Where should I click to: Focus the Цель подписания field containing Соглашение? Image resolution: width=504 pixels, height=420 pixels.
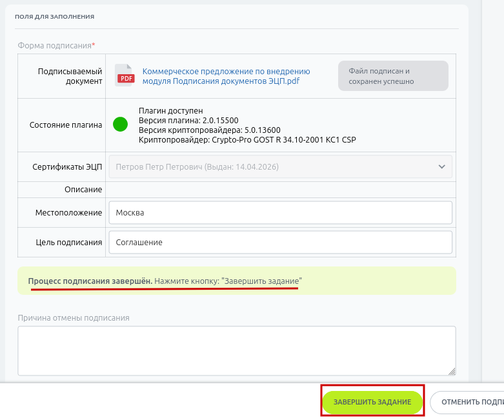point(280,243)
